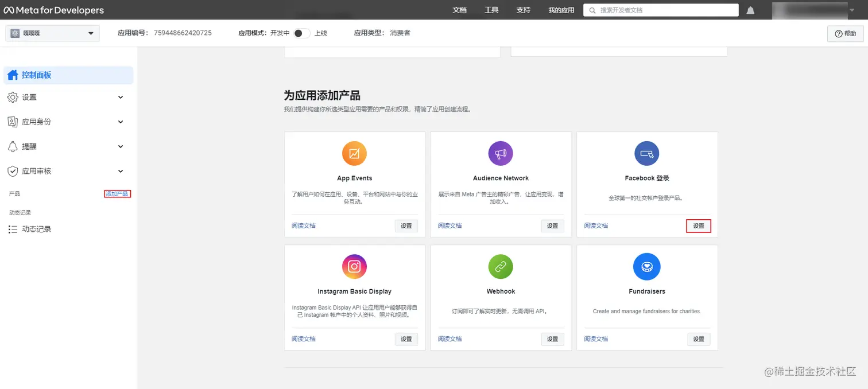Click 添加产品 link in the sidebar
Screen dimensions: 868x389
point(117,194)
